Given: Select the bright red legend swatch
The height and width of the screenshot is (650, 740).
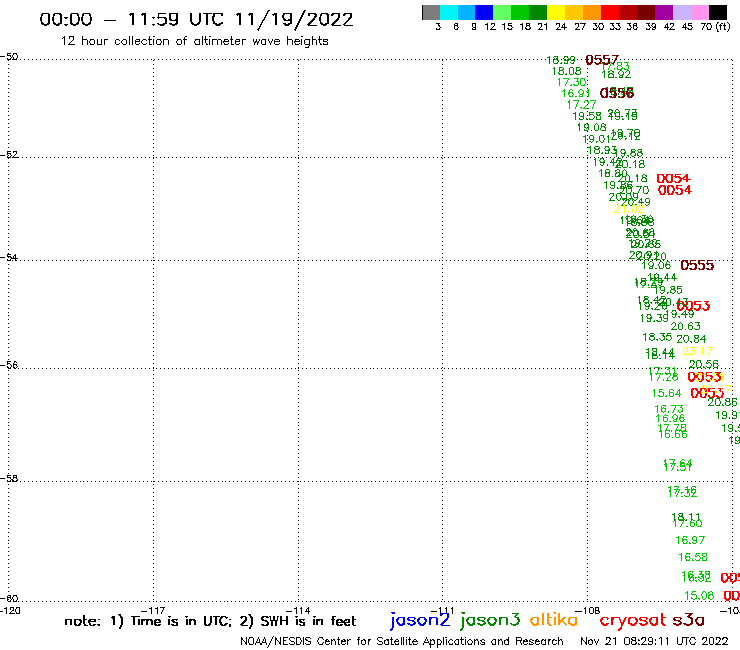Looking at the screenshot, I should [610, 12].
